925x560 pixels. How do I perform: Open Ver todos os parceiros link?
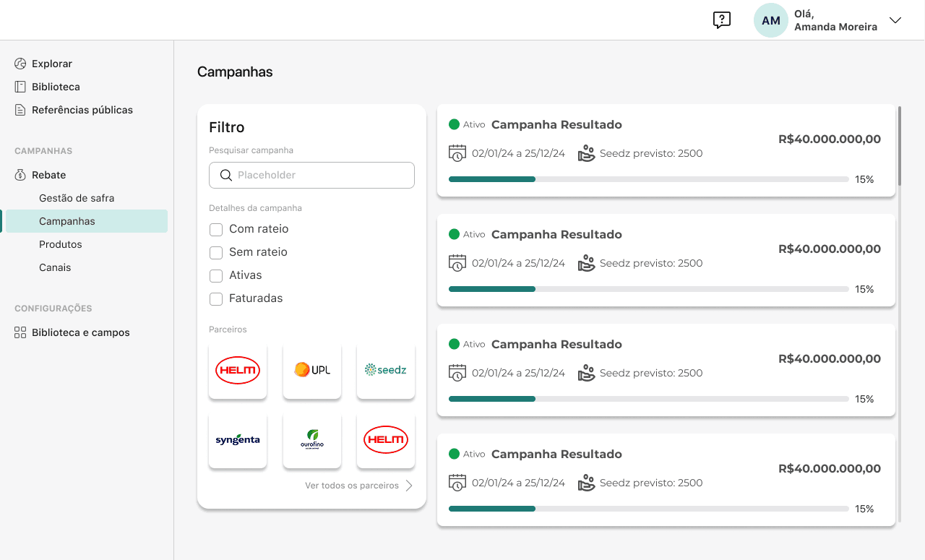click(x=352, y=486)
